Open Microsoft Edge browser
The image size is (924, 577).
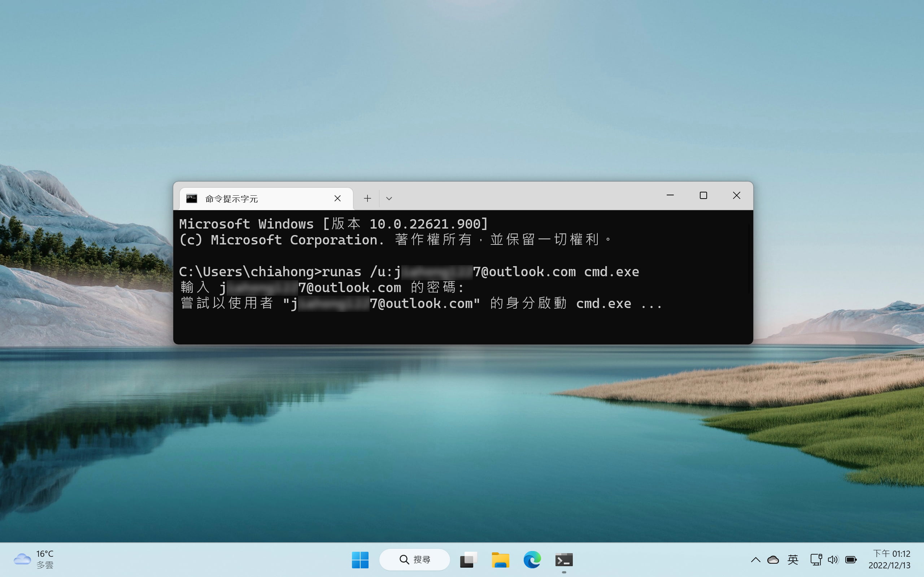(x=532, y=559)
